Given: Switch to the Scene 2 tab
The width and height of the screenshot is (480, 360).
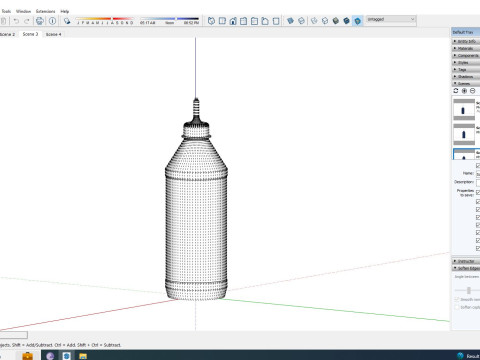Looking at the screenshot, I should [8, 34].
